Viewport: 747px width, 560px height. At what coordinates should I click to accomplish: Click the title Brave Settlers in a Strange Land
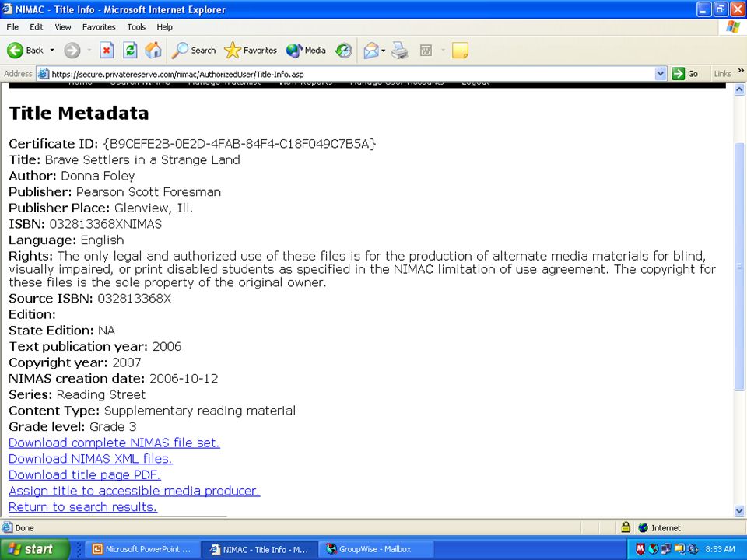142,160
